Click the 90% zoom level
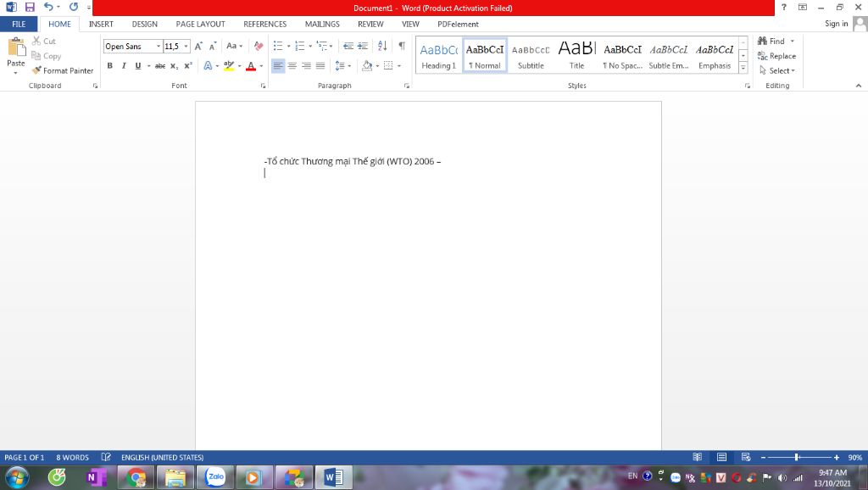The width and height of the screenshot is (868, 490). point(854,457)
